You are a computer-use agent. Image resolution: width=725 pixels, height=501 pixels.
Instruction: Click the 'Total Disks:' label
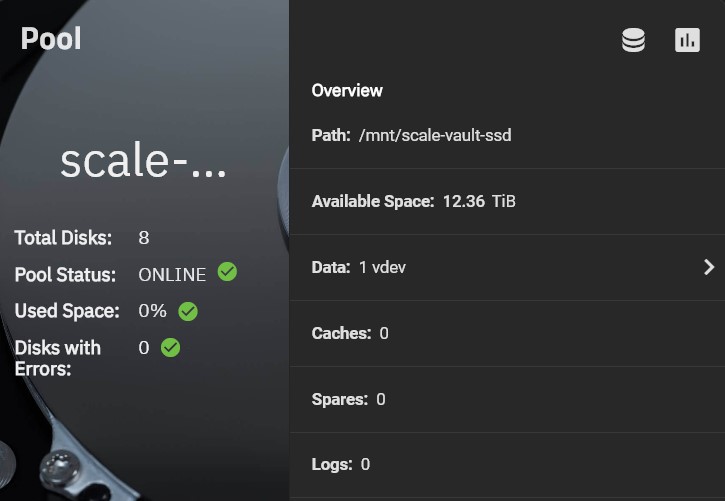click(x=63, y=238)
